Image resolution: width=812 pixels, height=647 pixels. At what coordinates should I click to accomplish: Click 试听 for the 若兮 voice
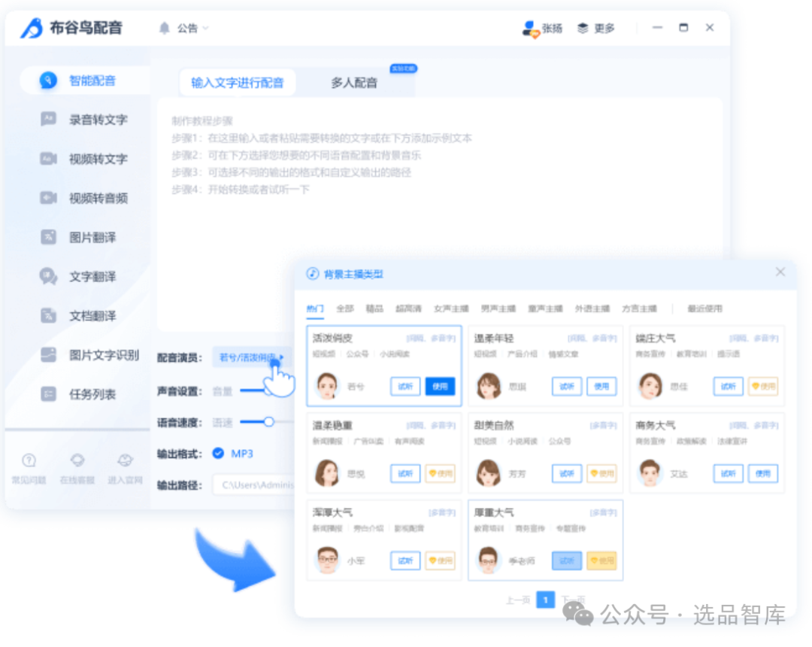tap(405, 387)
